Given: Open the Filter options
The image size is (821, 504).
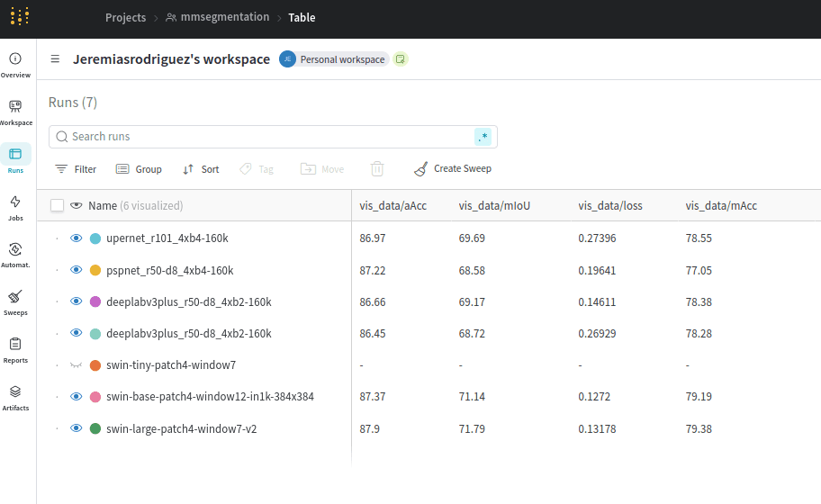Looking at the screenshot, I should (76, 169).
